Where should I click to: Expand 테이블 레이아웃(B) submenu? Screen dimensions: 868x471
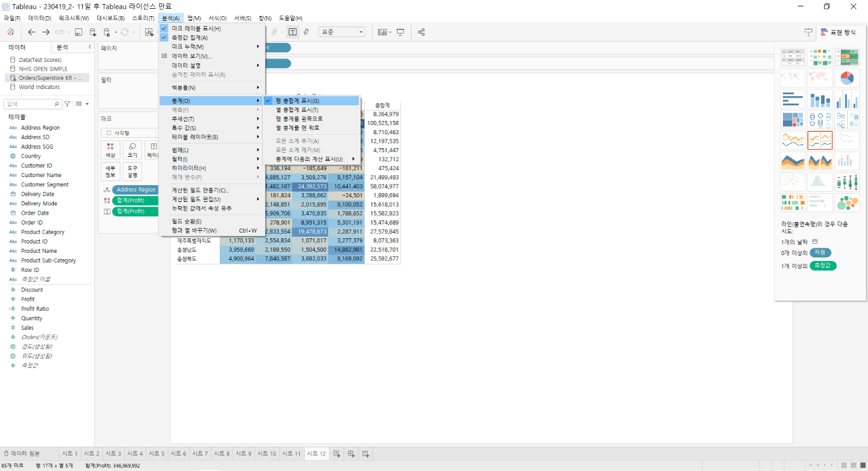click(212, 137)
